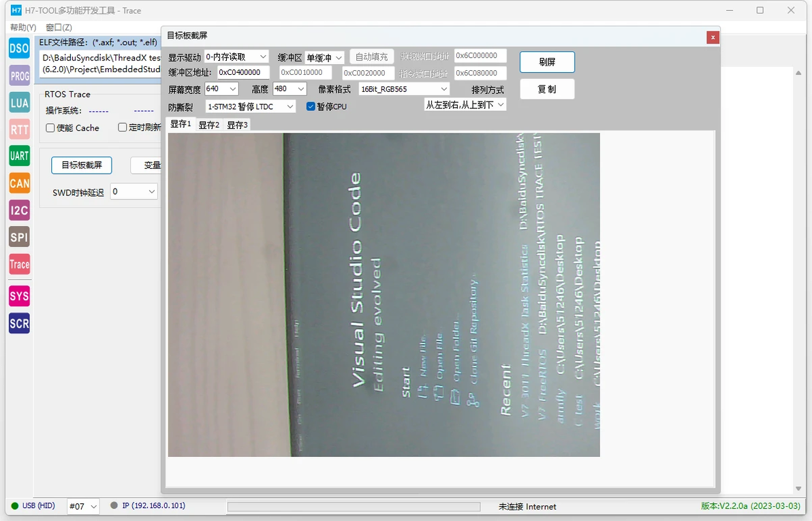This screenshot has height=521, width=812.
Task: Open the 屏幕宽度 dropdown showing 640
Action: (x=221, y=89)
